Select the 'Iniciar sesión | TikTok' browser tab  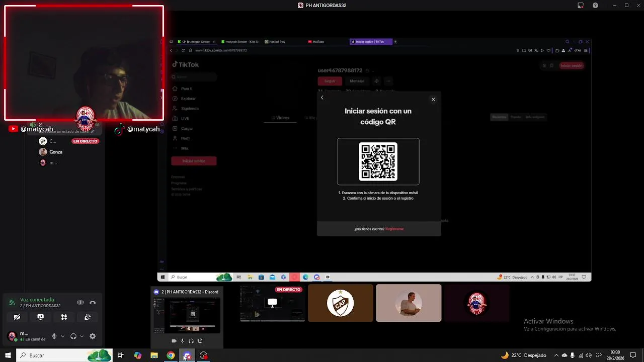371,42
